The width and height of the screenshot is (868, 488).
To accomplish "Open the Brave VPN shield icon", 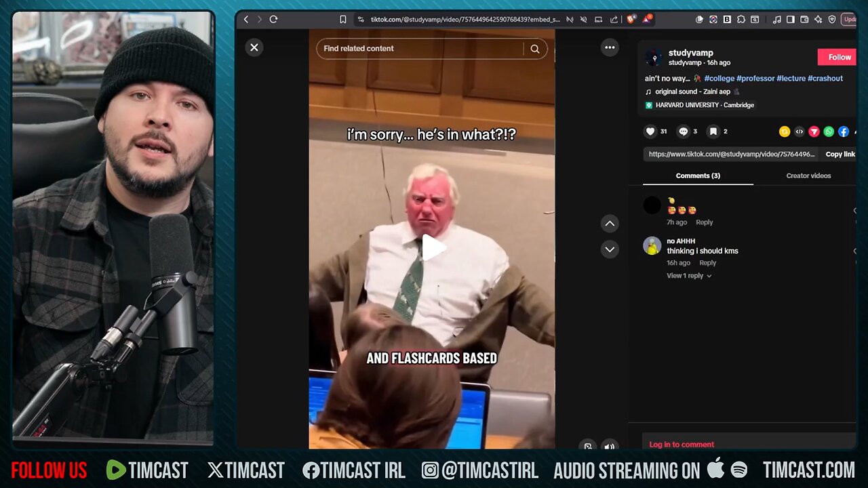I will click(832, 20).
